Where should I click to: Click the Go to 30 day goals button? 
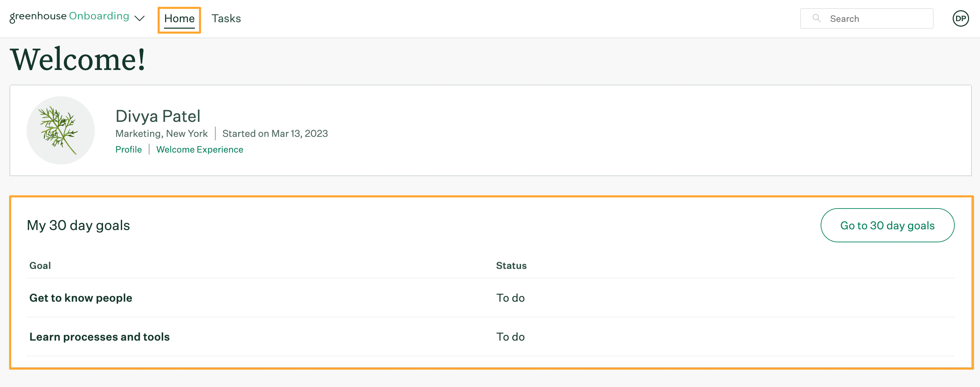tap(888, 225)
